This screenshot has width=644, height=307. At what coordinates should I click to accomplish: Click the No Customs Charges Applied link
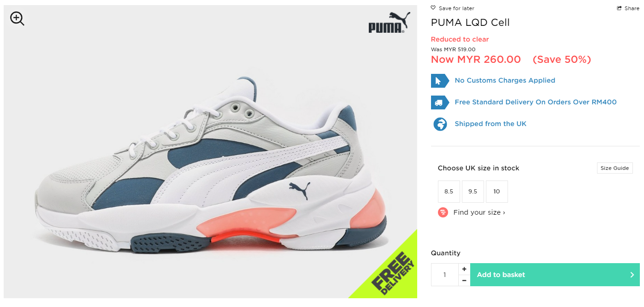(x=505, y=80)
